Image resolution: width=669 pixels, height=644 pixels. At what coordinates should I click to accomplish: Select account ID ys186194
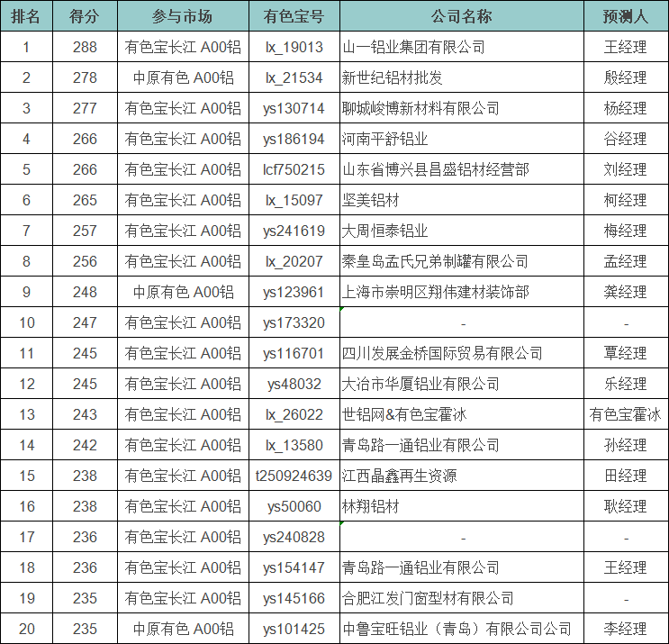[x=294, y=139]
